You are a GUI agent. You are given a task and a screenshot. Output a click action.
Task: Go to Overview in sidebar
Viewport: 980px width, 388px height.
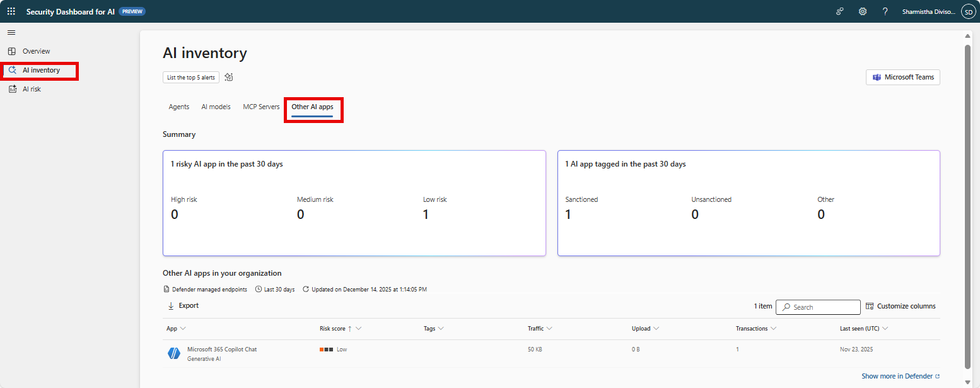click(x=36, y=51)
